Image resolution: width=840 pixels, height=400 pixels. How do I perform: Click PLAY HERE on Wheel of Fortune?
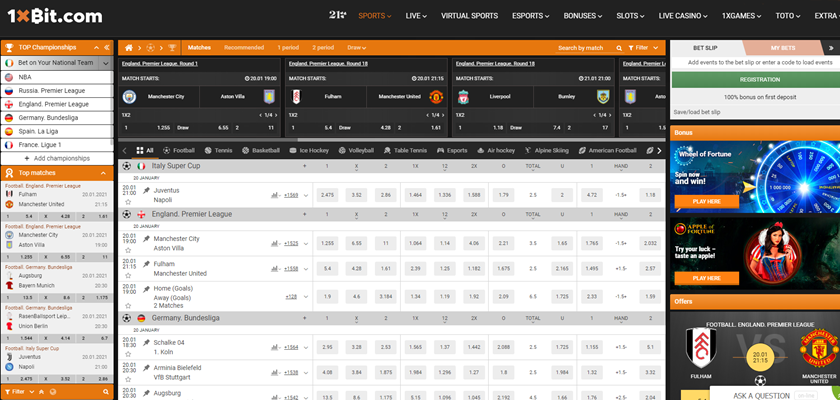tap(707, 201)
